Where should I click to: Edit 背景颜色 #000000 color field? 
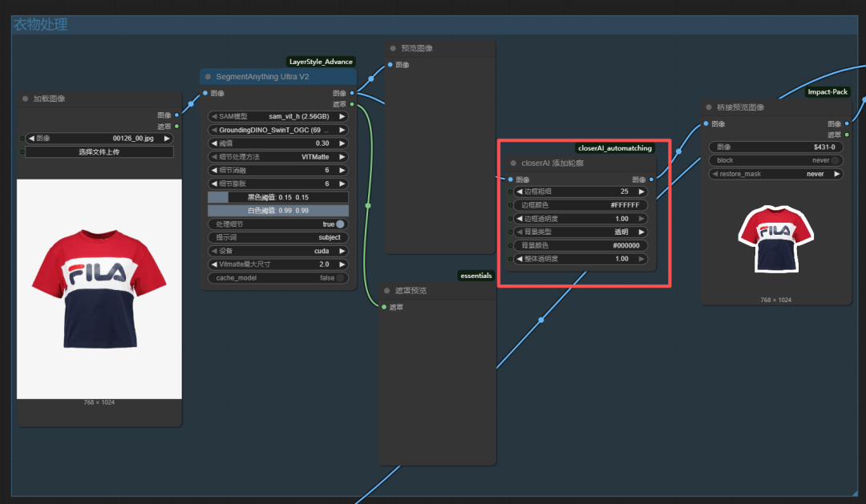coord(580,246)
